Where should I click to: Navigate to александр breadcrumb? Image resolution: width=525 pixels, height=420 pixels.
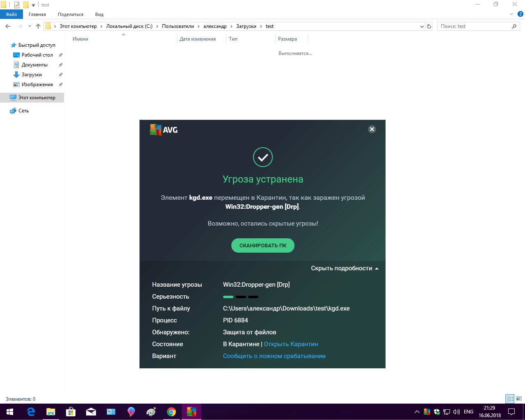[x=215, y=26]
